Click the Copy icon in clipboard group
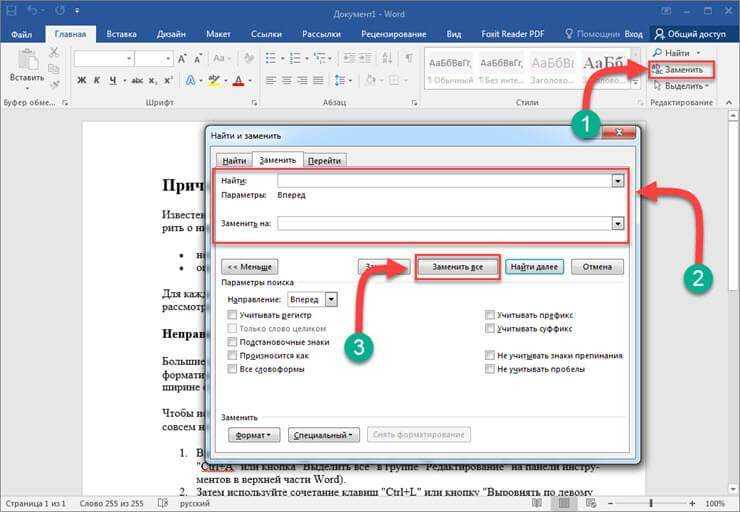This screenshot has height=512, width=740. click(54, 69)
